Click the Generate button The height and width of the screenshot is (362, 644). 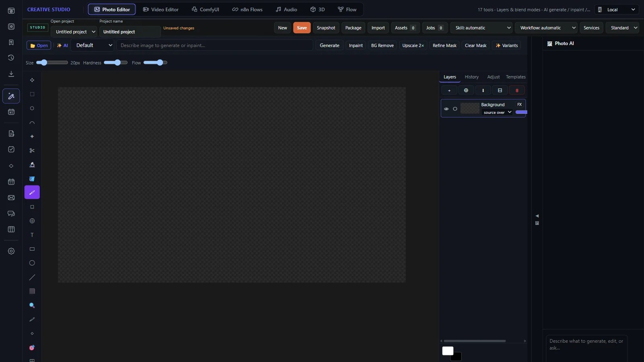[330, 45]
